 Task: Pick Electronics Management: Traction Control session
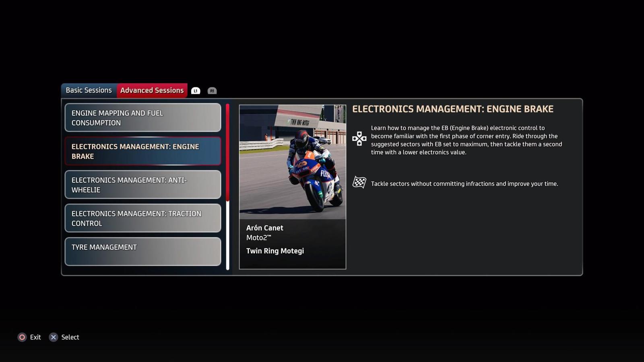pos(143,218)
